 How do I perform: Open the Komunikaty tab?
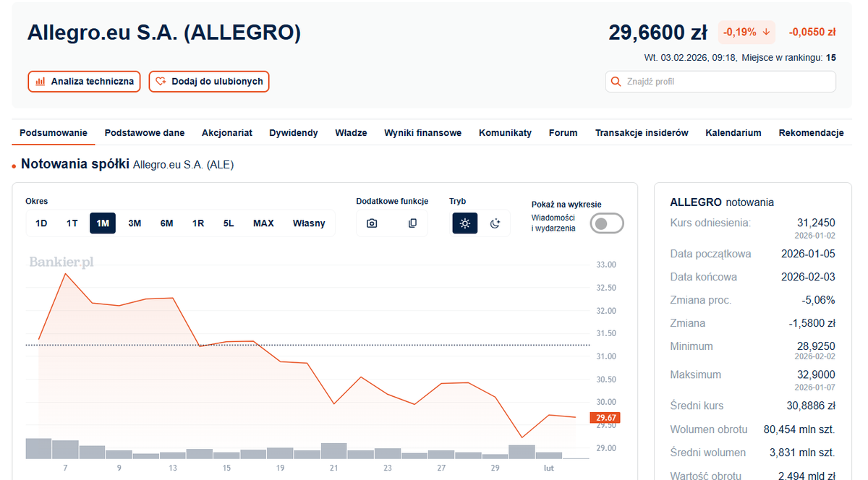pos(505,133)
